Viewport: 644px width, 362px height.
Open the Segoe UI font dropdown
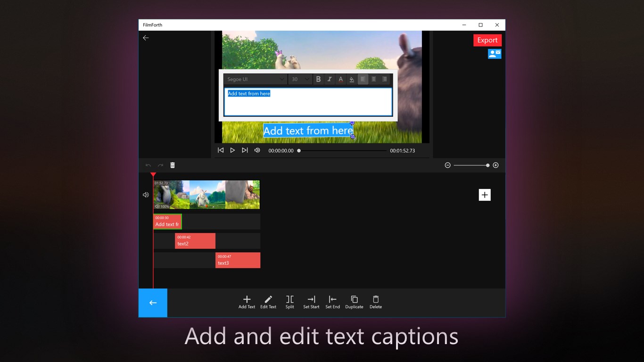(255, 79)
